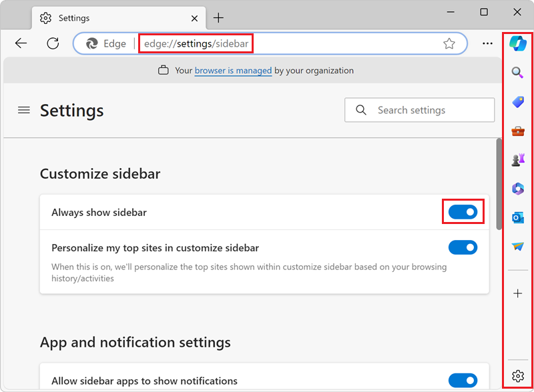Open the Search tool in the sidebar
Viewport: 534px width, 392px height.
517,73
